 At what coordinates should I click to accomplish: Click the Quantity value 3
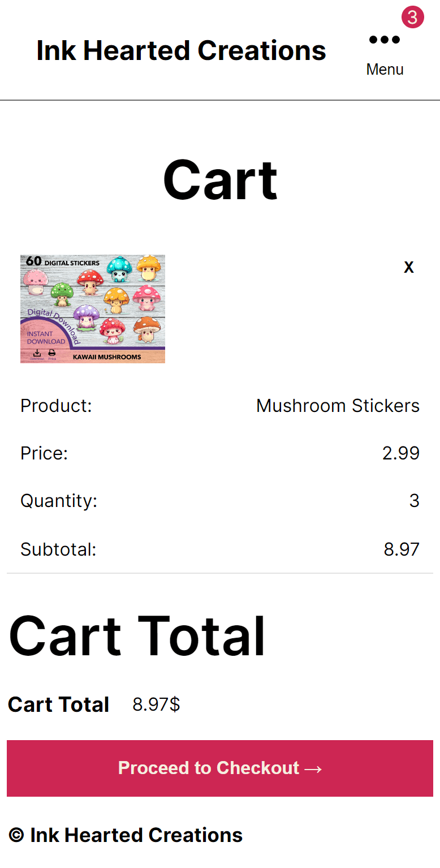click(415, 500)
